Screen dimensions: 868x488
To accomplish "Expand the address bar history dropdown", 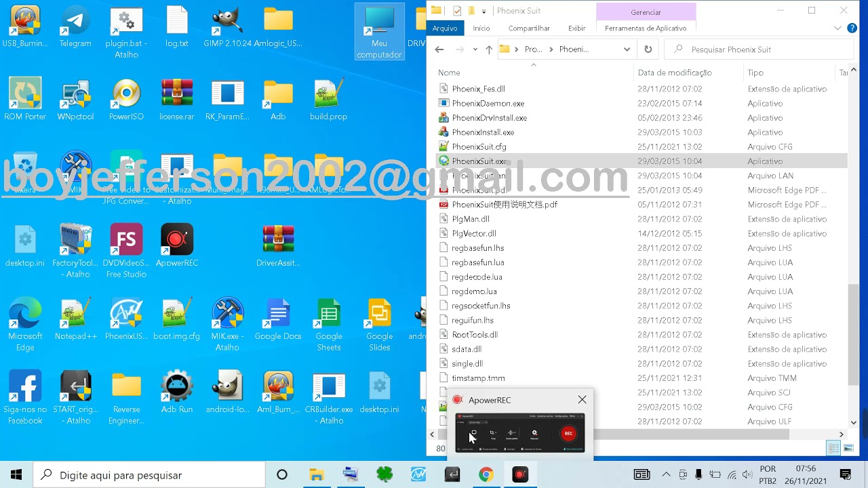I will (x=627, y=49).
